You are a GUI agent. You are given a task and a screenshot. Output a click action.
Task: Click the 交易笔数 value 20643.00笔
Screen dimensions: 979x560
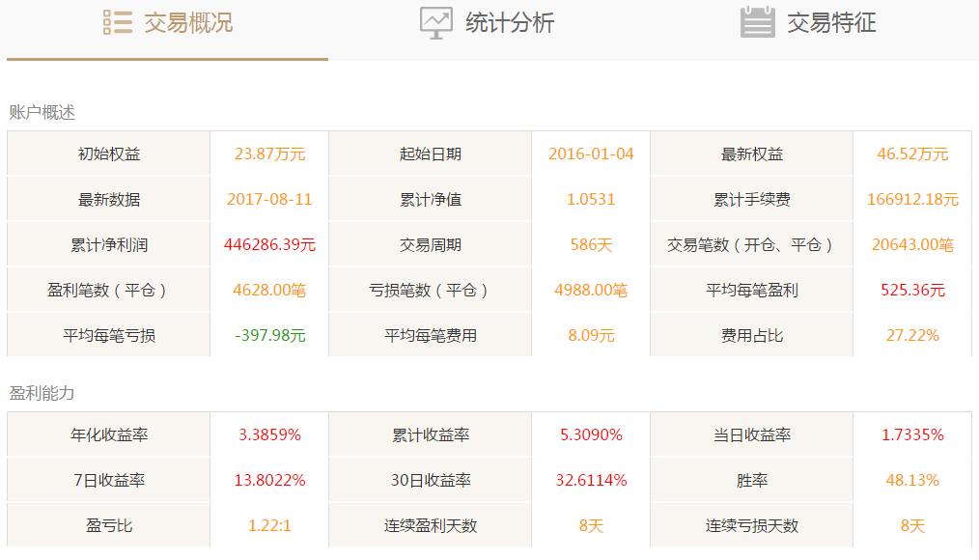pos(912,245)
